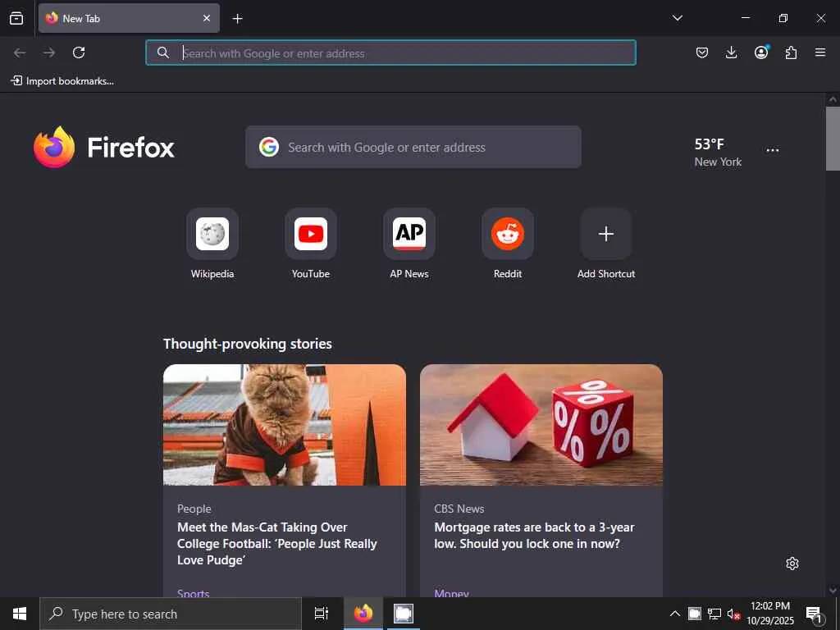
Task: Open the Mas-Cat story thumbnail image
Action: pos(285,425)
